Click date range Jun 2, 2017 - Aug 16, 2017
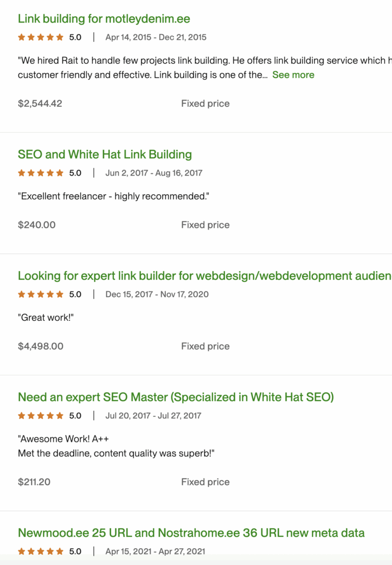The image size is (392, 565). point(154,173)
